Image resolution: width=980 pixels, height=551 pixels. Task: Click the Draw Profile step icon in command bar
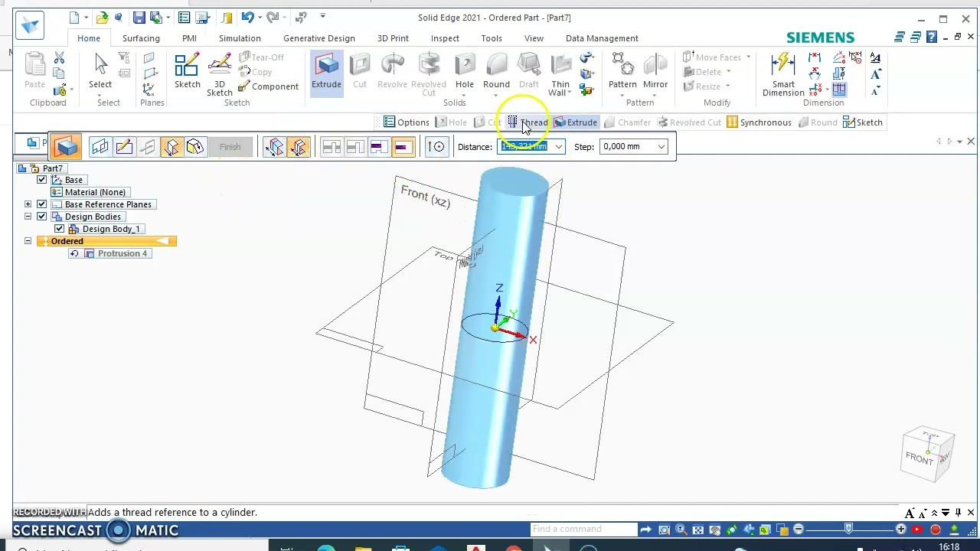click(124, 147)
